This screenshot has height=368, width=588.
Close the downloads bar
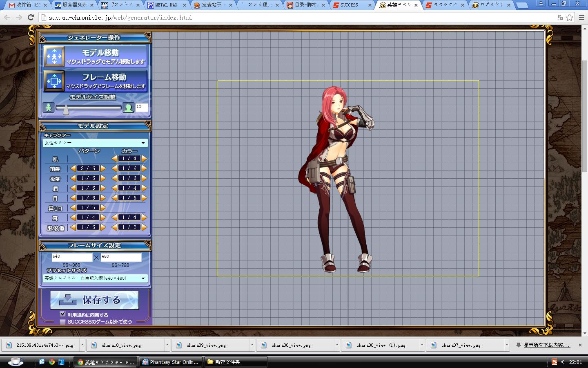coord(580,345)
